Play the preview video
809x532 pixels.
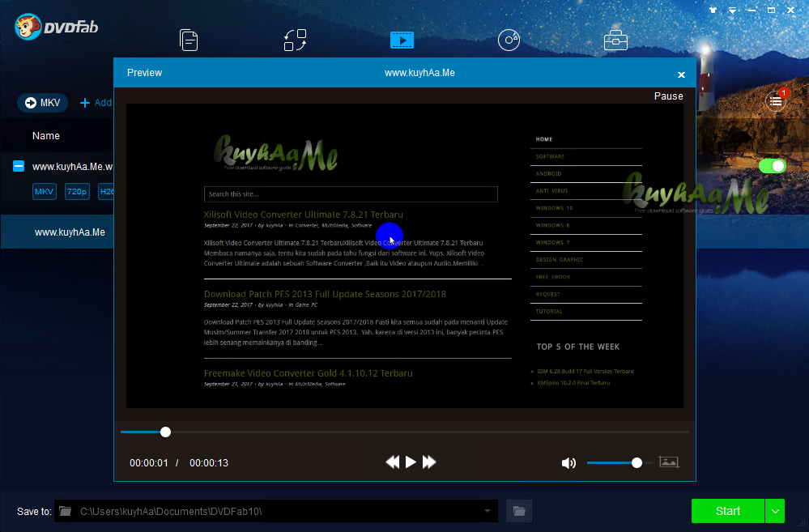pyautogui.click(x=411, y=462)
